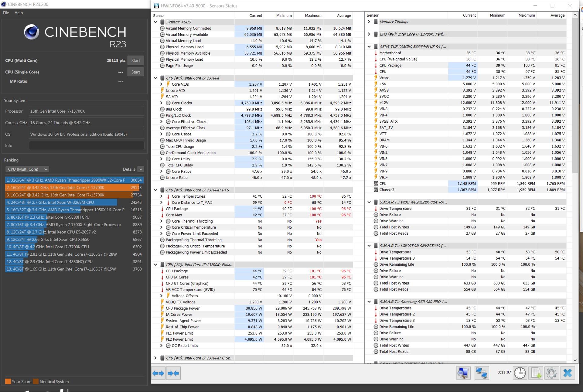Expand the i7-13700K C-State group
Image resolution: width=583 pixels, height=392 pixels.
click(x=155, y=358)
